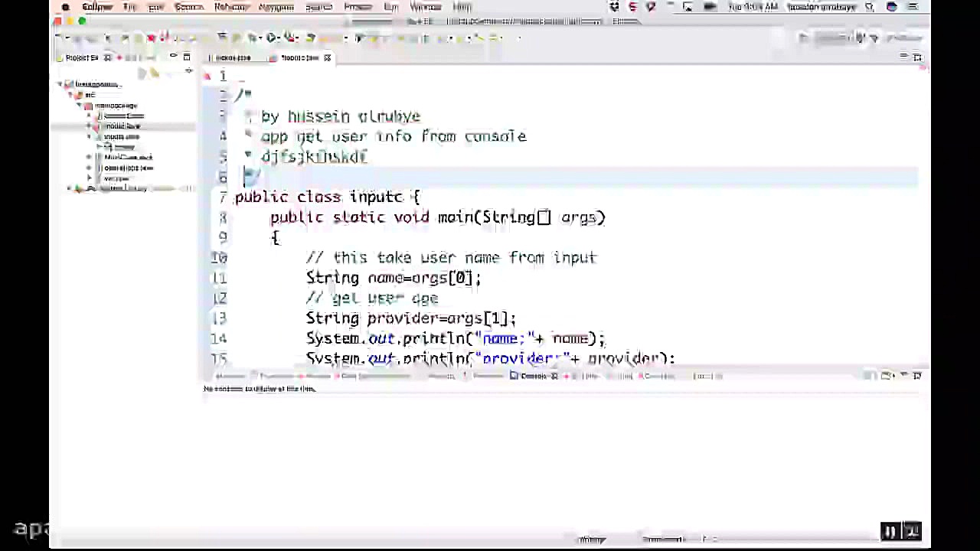The image size is (980, 551).
Task: Open the Apple menu
Action: click(65, 7)
